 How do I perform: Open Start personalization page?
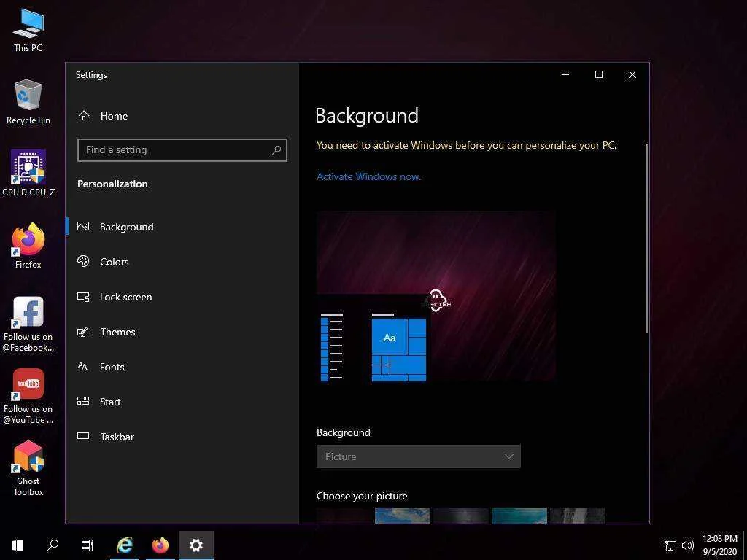click(182, 402)
